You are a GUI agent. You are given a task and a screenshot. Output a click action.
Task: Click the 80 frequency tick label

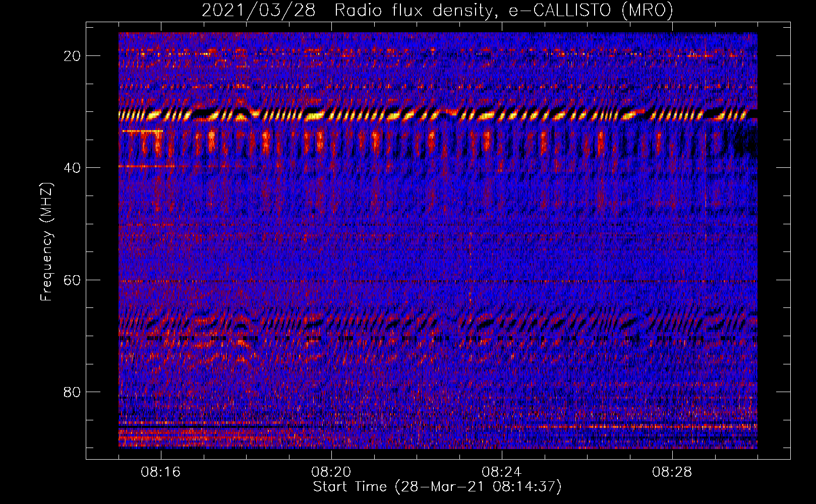(73, 392)
